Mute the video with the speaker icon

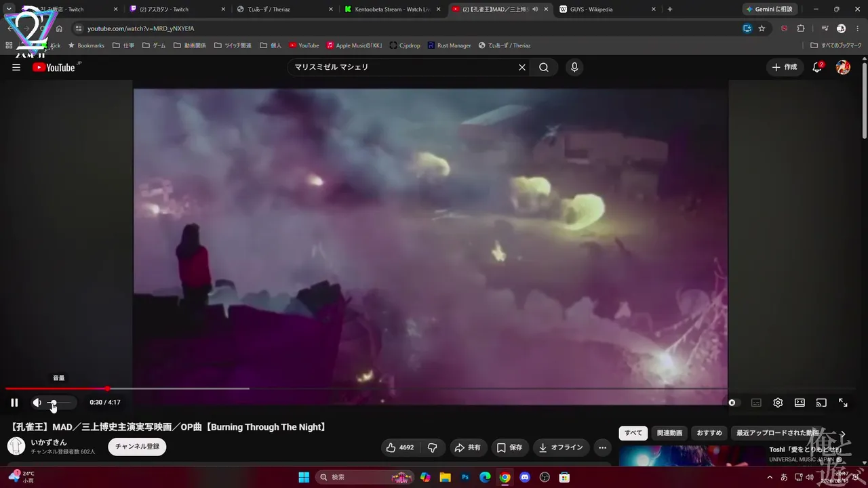tap(37, 403)
